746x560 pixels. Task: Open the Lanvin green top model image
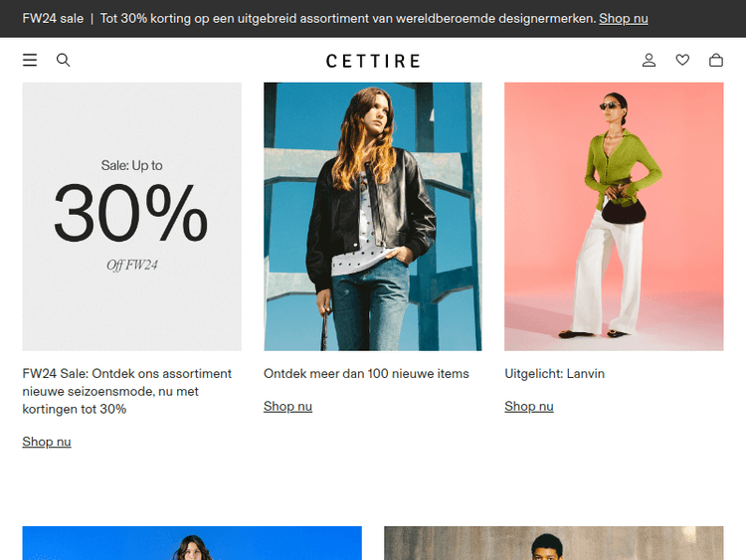tap(615, 217)
